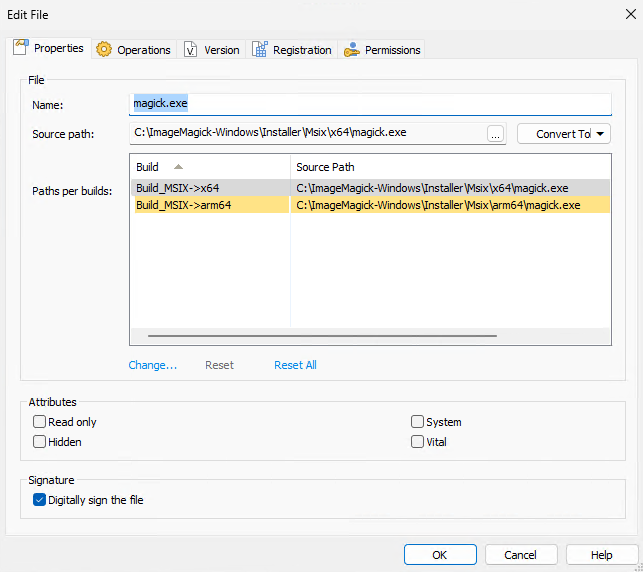This screenshot has height=572, width=643.
Task: Click the Operations gear icon
Action: pos(104,50)
